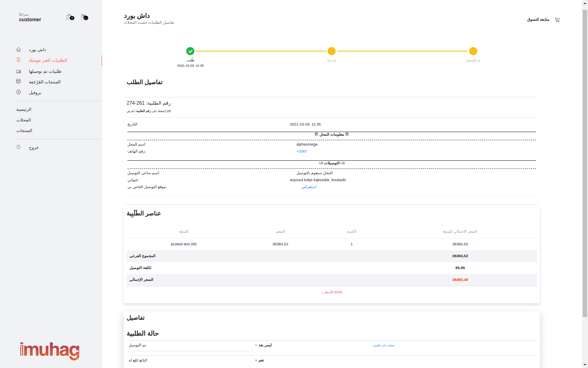Viewport: 588px width, 368px height.
Task: Click the cart icon next to متابعة التسوق
Action: pos(557,20)
